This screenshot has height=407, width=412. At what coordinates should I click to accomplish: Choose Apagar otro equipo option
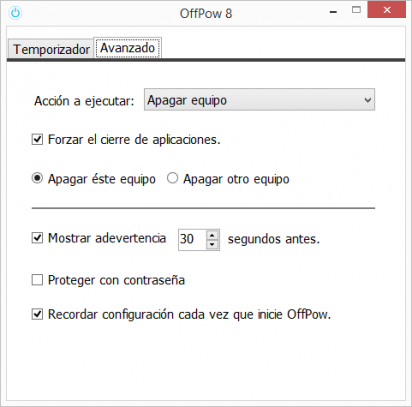pos(172,178)
